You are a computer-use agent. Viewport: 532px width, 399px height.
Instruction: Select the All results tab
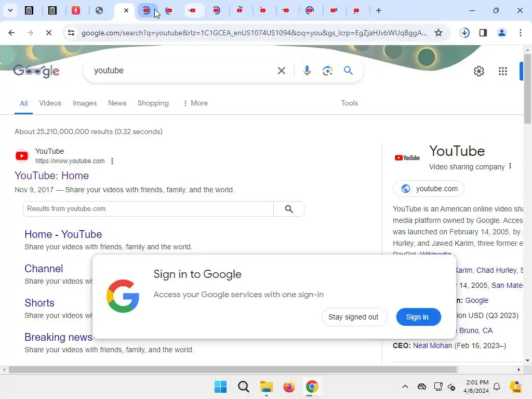pos(23,103)
